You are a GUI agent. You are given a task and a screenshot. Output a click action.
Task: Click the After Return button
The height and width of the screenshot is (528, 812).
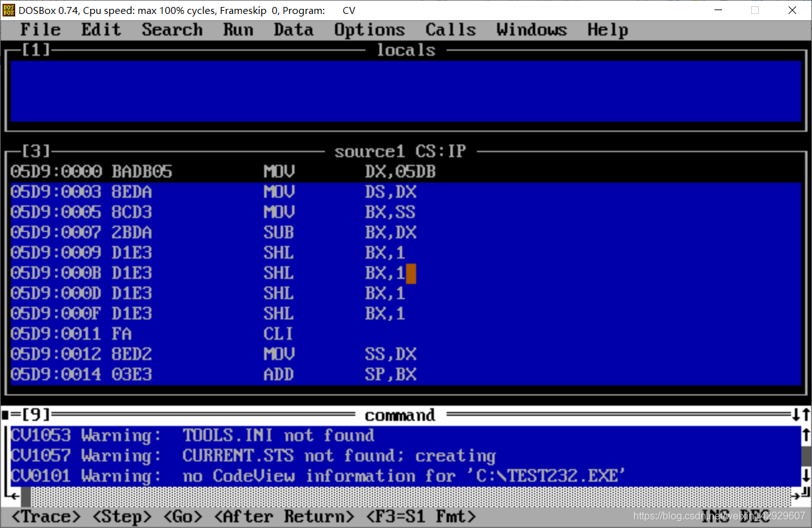point(284,517)
